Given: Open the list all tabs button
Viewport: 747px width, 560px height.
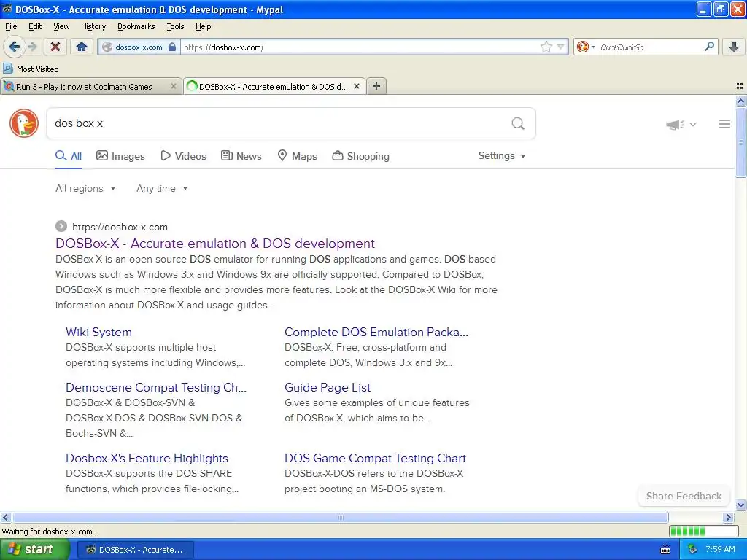Looking at the screenshot, I should [x=740, y=86].
